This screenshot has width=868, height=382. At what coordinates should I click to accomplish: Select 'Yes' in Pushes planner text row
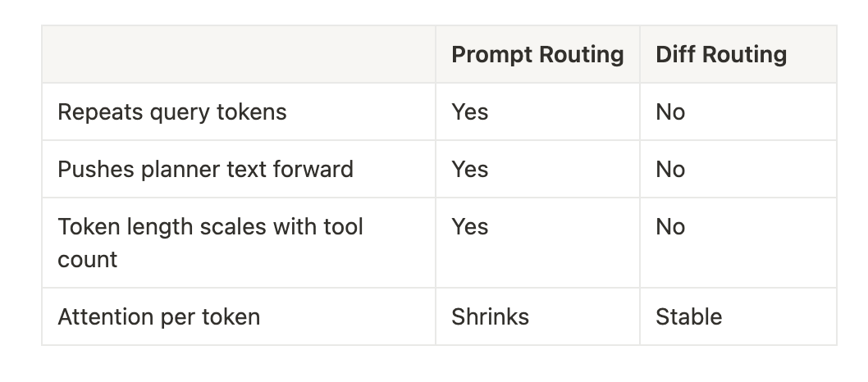(x=469, y=169)
